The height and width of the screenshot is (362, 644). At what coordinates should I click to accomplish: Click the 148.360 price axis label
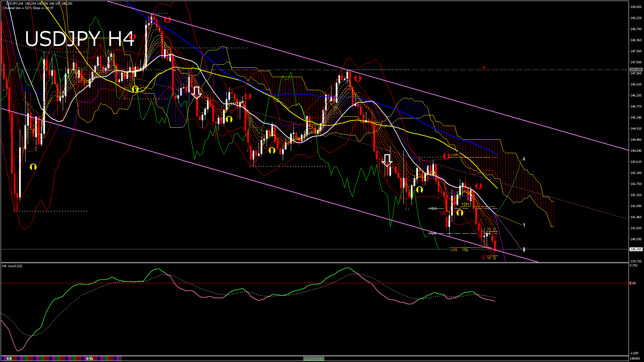tap(636, 40)
